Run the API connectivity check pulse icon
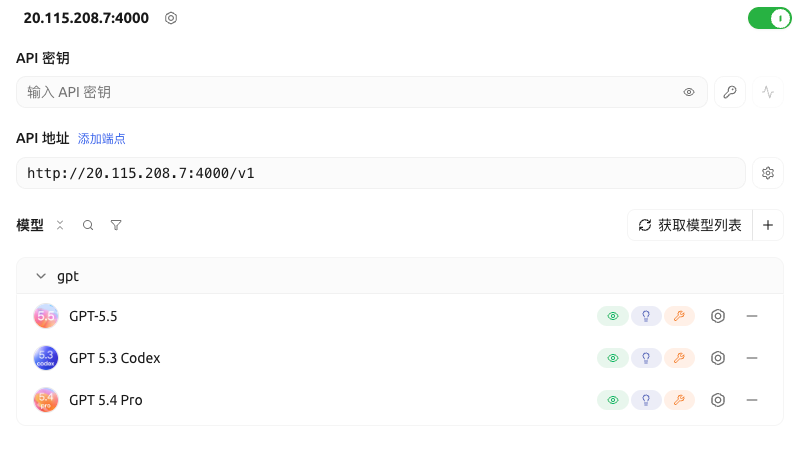 pyautogui.click(x=768, y=92)
